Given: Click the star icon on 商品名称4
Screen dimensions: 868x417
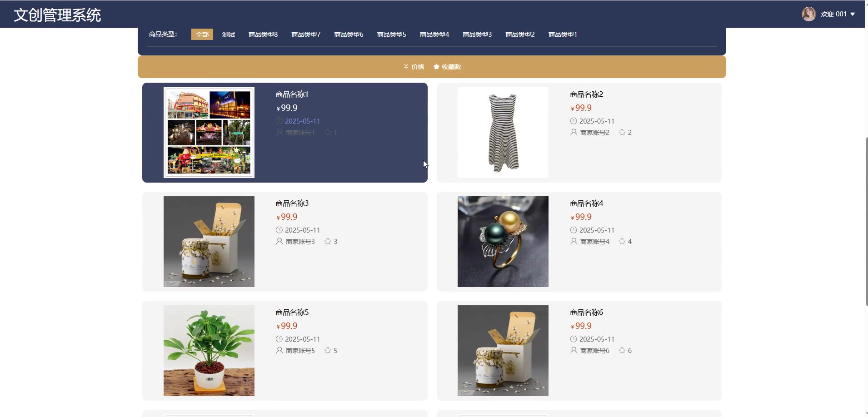Looking at the screenshot, I should click(x=622, y=241).
